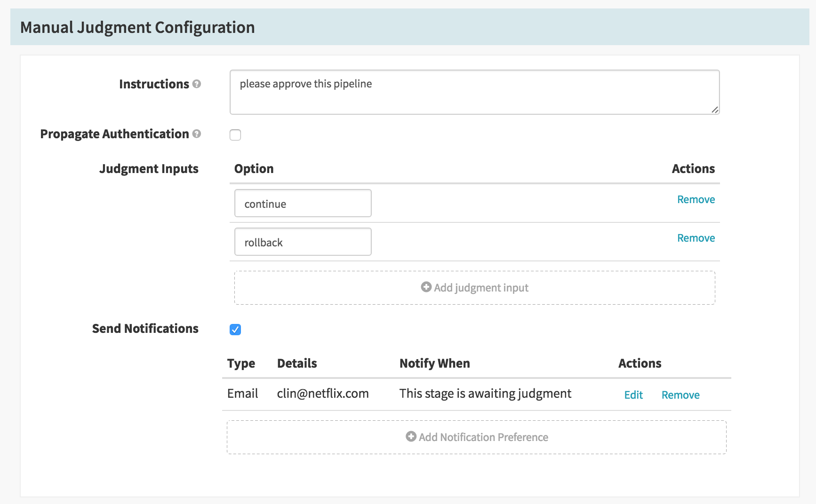The width and height of the screenshot is (816, 504).
Task: Click the 'Details' column header
Action: pyautogui.click(x=297, y=363)
